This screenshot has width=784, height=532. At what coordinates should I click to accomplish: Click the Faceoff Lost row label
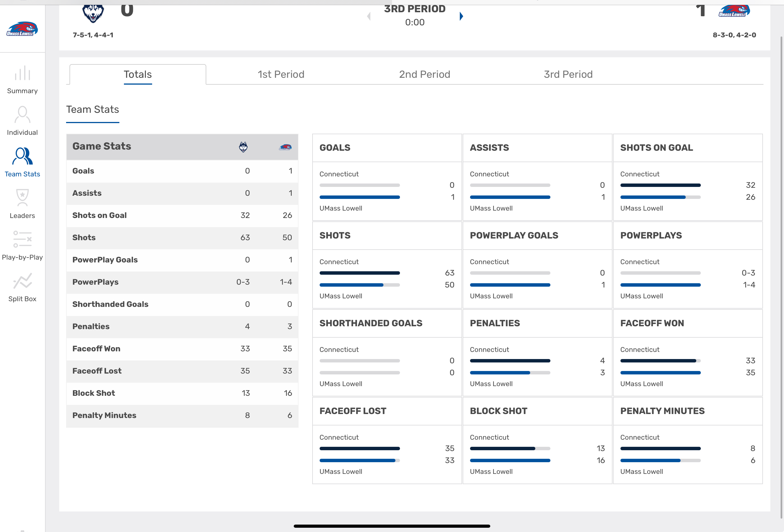[97, 371]
